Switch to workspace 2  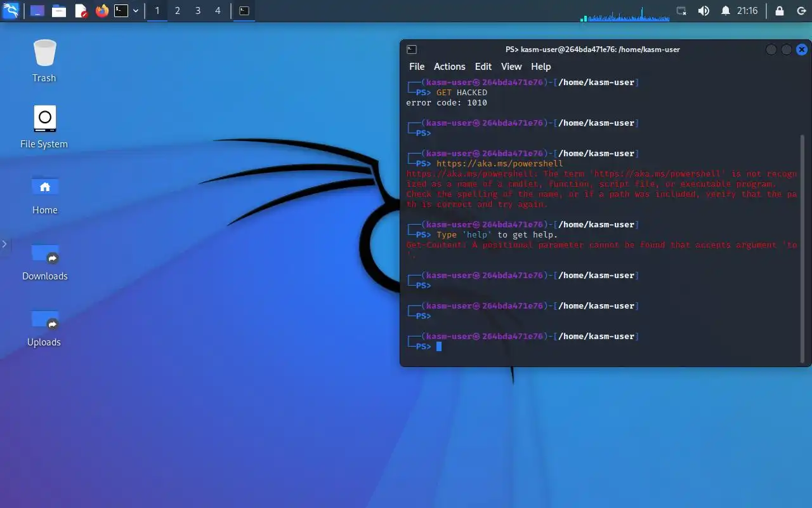(178, 11)
